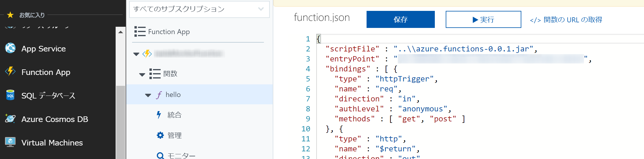Click the function.json title text
Viewport: 644px width, 159px height.
pyautogui.click(x=322, y=18)
